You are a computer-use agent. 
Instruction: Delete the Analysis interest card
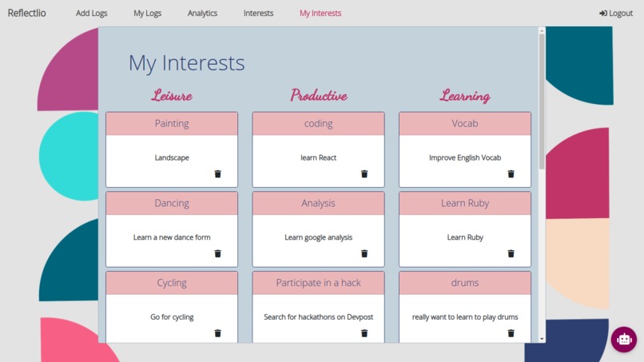(364, 253)
